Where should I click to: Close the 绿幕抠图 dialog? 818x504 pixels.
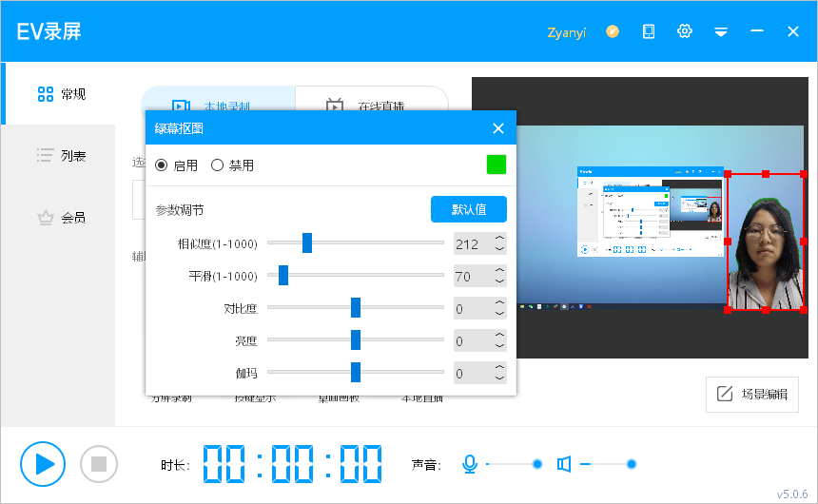coord(498,128)
